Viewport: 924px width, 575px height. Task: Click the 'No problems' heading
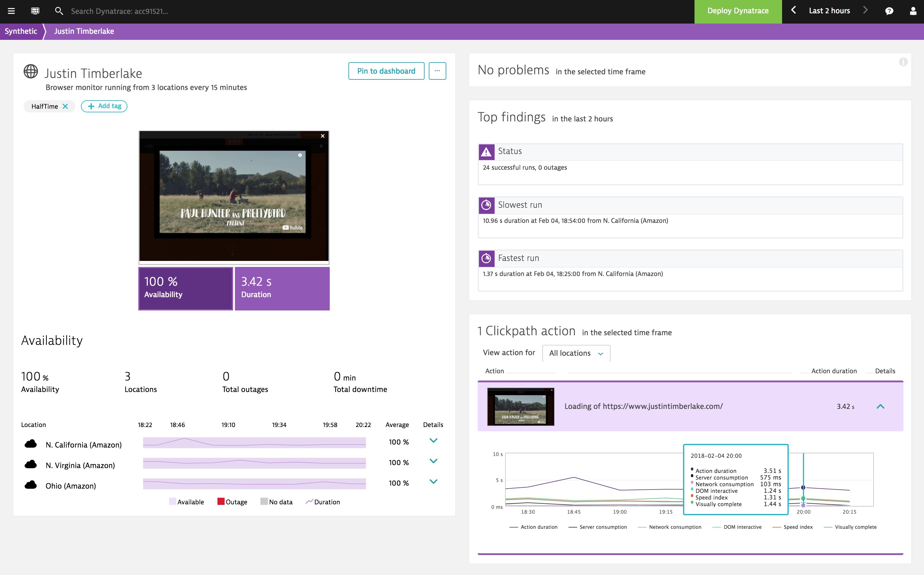(x=513, y=70)
